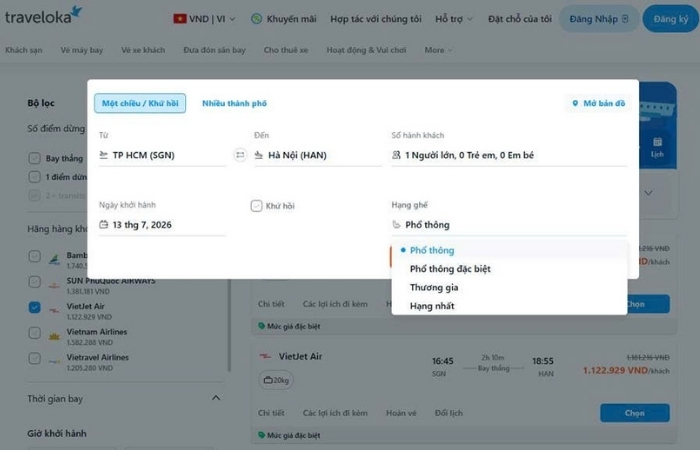Image resolution: width=700 pixels, height=450 pixels.
Task: Click the Hà Nội (HAN) destination field
Action: 318,155
